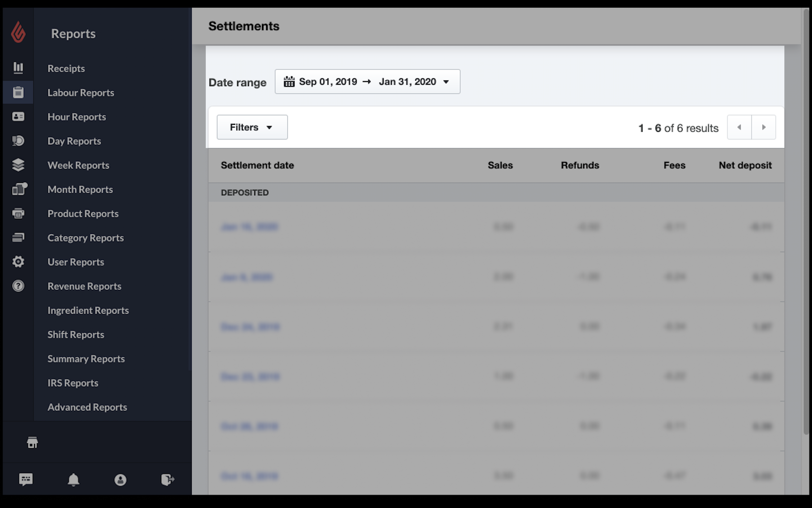Screen dimensions: 812x508
Task: Click the notifications bell icon
Action: pyautogui.click(x=74, y=479)
